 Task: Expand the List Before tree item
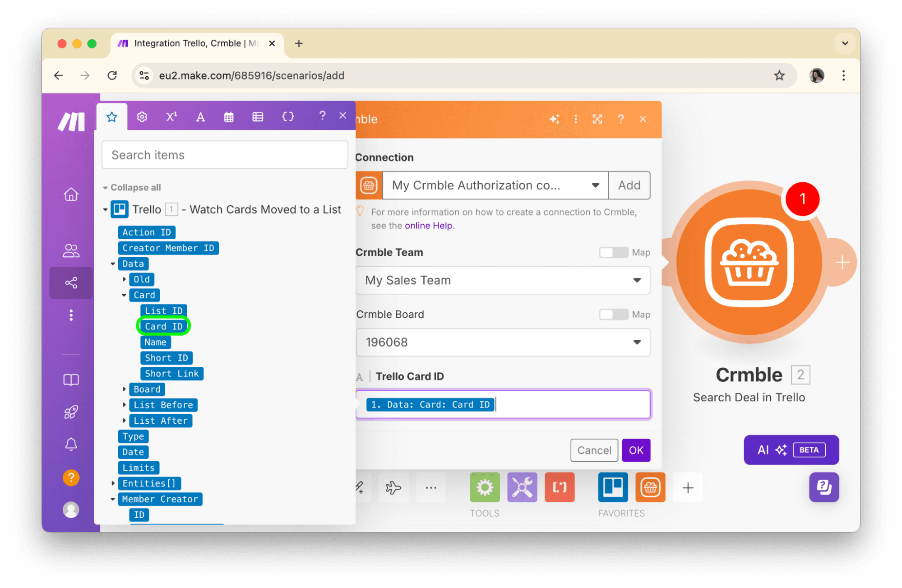pyautogui.click(x=125, y=405)
